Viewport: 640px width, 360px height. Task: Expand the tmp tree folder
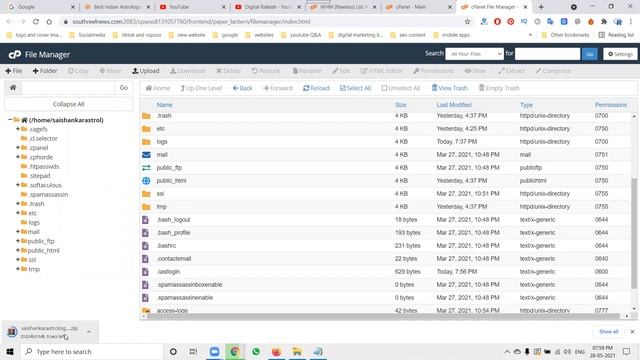18,269
